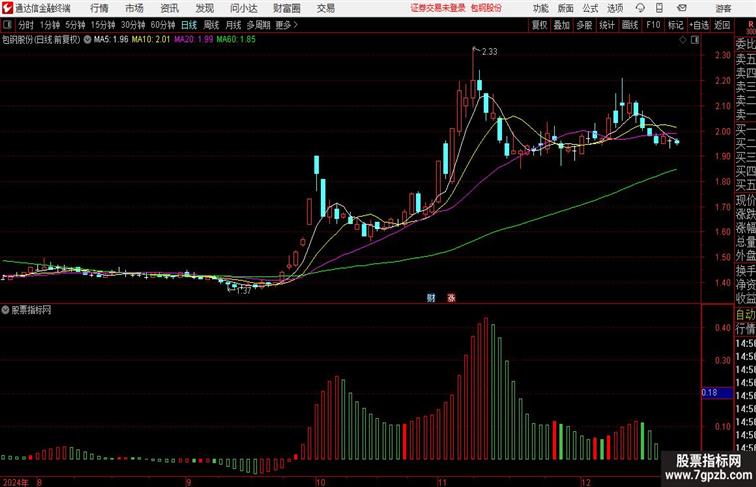Click the 返回 back button
Image resolution: width=756 pixels, height=487 pixels.
tap(722, 25)
